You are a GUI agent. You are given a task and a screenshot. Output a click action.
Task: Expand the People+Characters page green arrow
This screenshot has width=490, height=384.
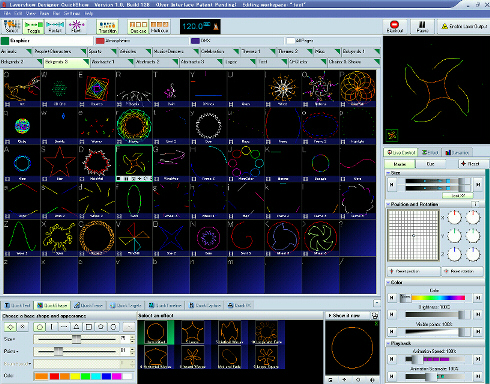(x=84, y=51)
